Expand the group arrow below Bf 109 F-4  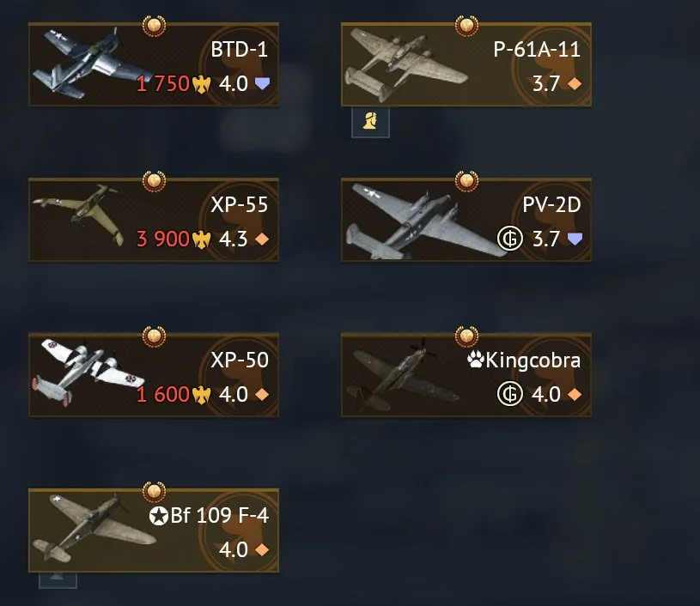tap(58, 579)
